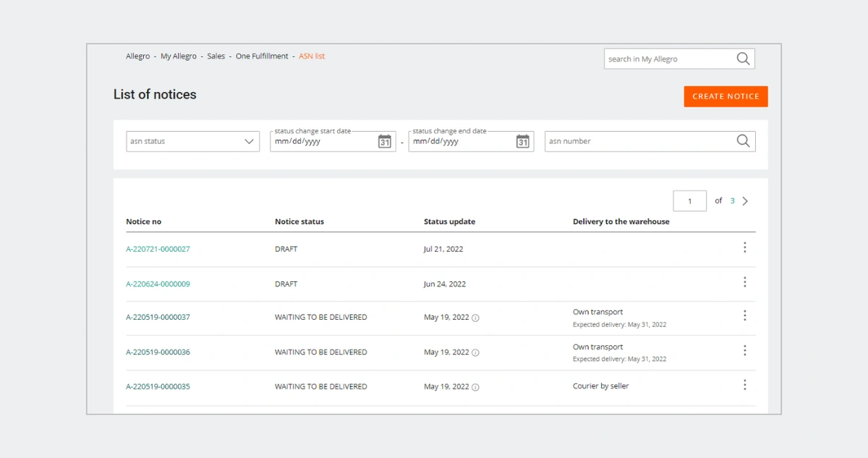Focus the asn number search field
This screenshot has height=458, width=868.
[x=637, y=142]
